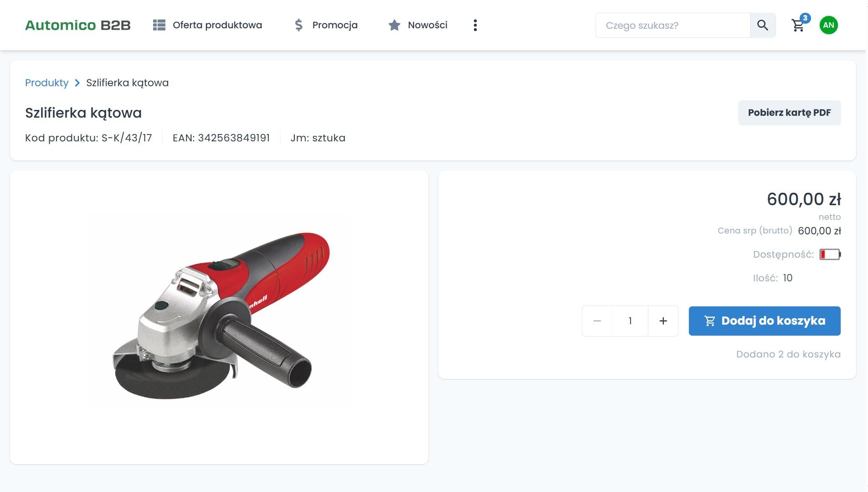
Task: Increase quantity with the plus button
Action: 663,321
